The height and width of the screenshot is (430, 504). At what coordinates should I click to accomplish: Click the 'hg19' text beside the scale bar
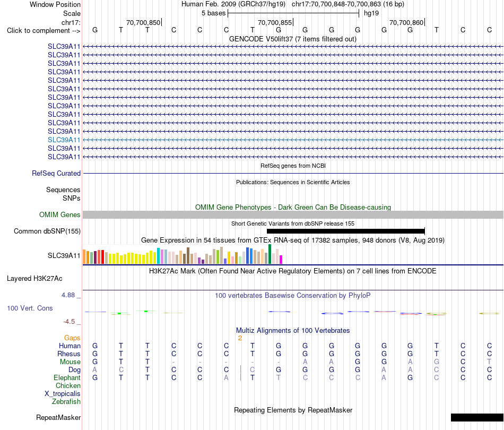tap(371, 13)
